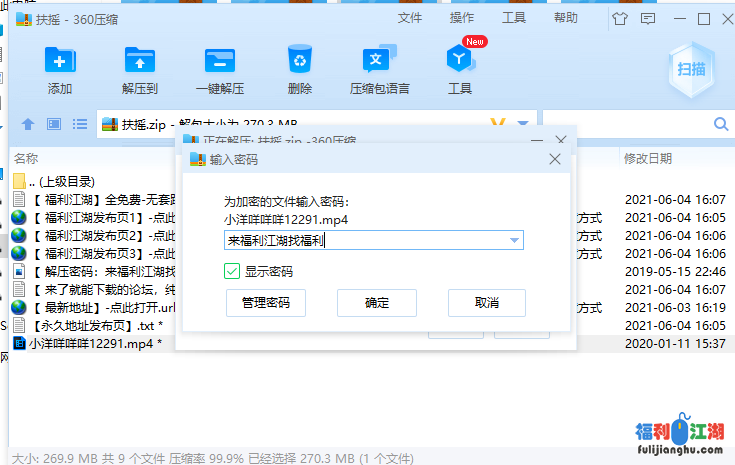Uncheck the 显示密码 checkbox
Screen dimensions: 735x465
pyautogui.click(x=232, y=271)
